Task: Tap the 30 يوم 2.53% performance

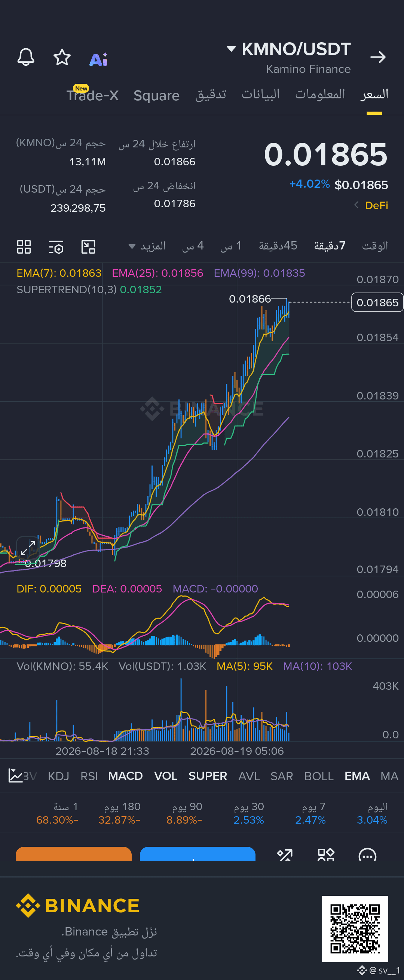Action: pyautogui.click(x=249, y=813)
